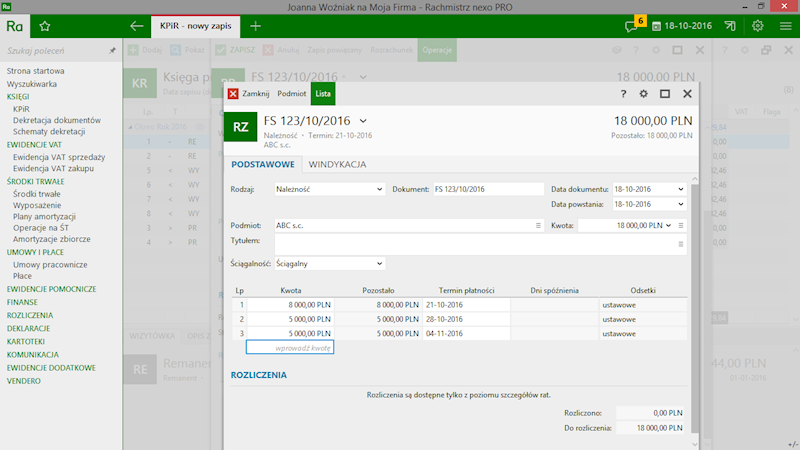
Task: Expand VENDERO sidebar section
Action: click(x=23, y=381)
